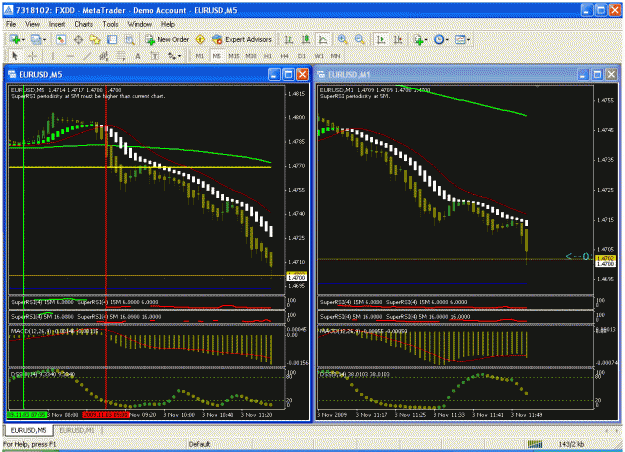Pick the Draw Vertical Line tool
625x452 pixels.
point(53,56)
